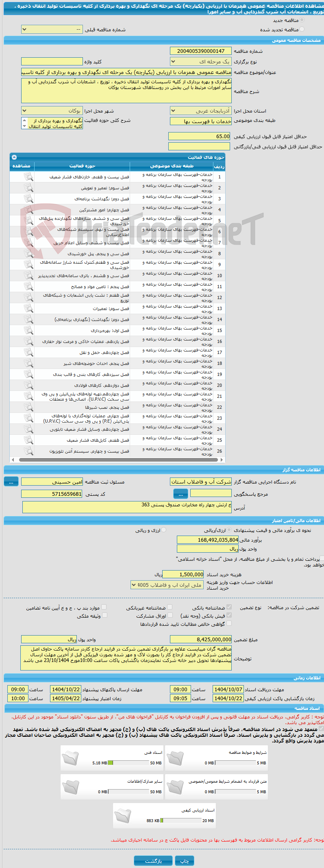Click the بازگشت back button
The height and width of the screenshot is (868, 324).
click(153, 861)
